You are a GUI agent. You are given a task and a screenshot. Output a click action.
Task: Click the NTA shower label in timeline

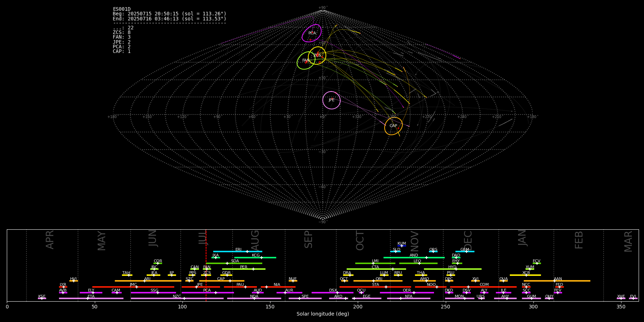tap(409, 297)
